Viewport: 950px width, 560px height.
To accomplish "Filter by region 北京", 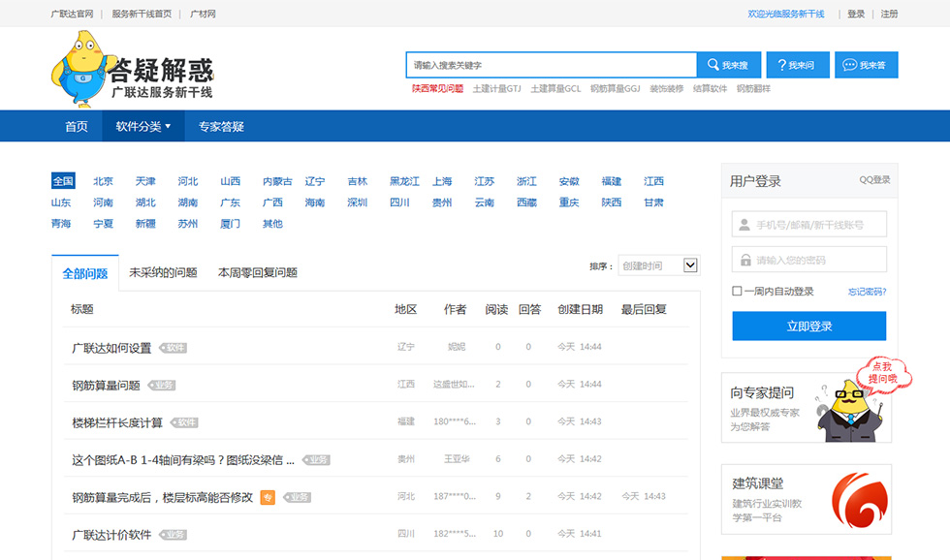I will [103, 181].
